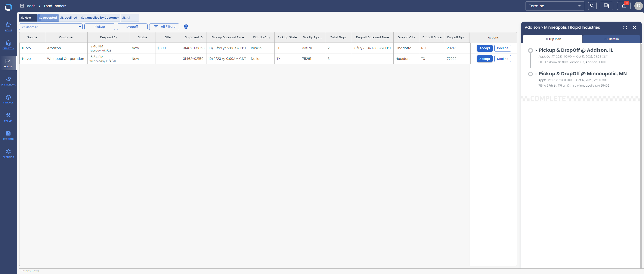
Task: Open the chat messages icon
Action: [606, 6]
